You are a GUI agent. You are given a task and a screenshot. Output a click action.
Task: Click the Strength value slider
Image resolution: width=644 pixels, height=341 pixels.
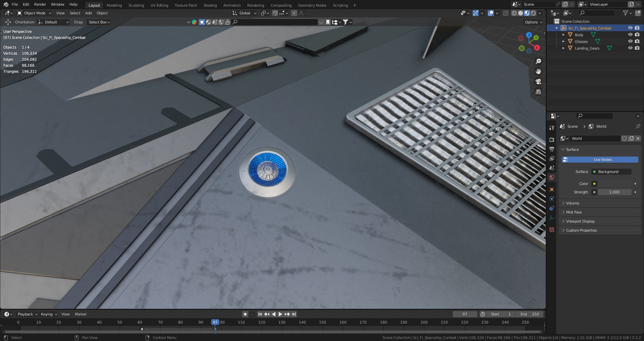614,192
